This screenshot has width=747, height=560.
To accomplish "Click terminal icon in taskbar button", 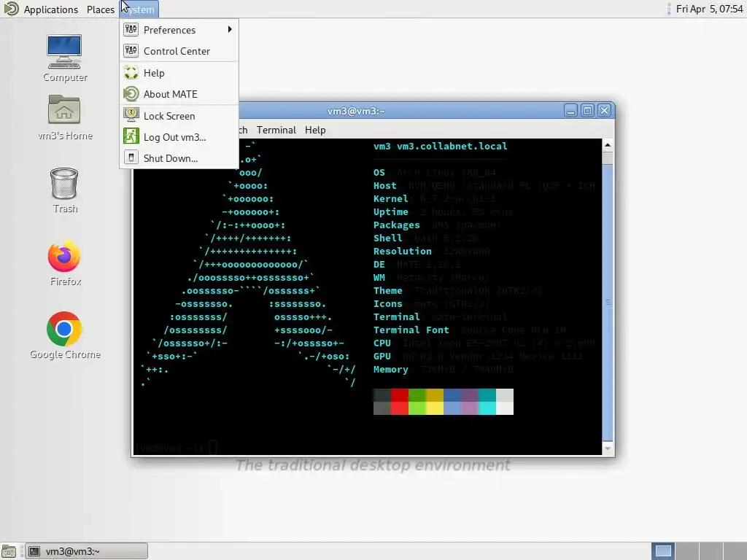I will pos(34,551).
